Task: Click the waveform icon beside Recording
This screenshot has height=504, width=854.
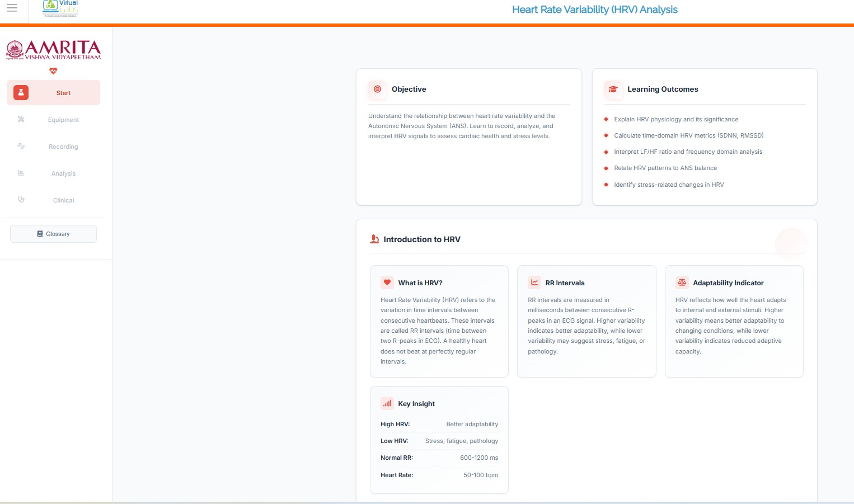Action: [x=21, y=146]
